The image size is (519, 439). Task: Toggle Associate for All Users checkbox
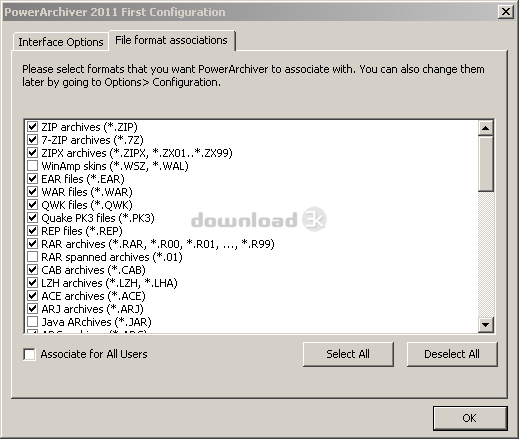[29, 354]
